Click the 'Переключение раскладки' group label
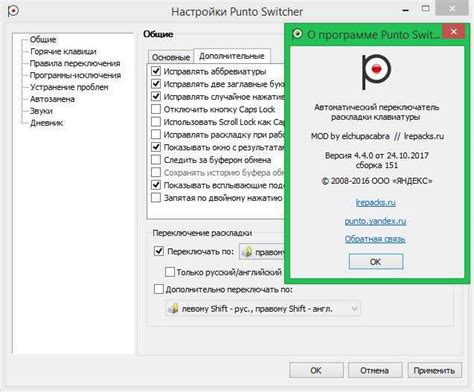474x392 pixels. 202,233
